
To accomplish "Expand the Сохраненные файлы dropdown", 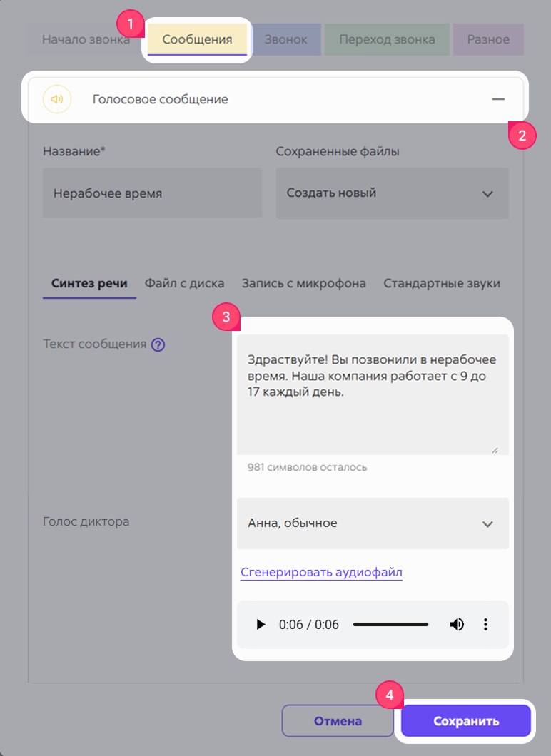I will [393, 193].
